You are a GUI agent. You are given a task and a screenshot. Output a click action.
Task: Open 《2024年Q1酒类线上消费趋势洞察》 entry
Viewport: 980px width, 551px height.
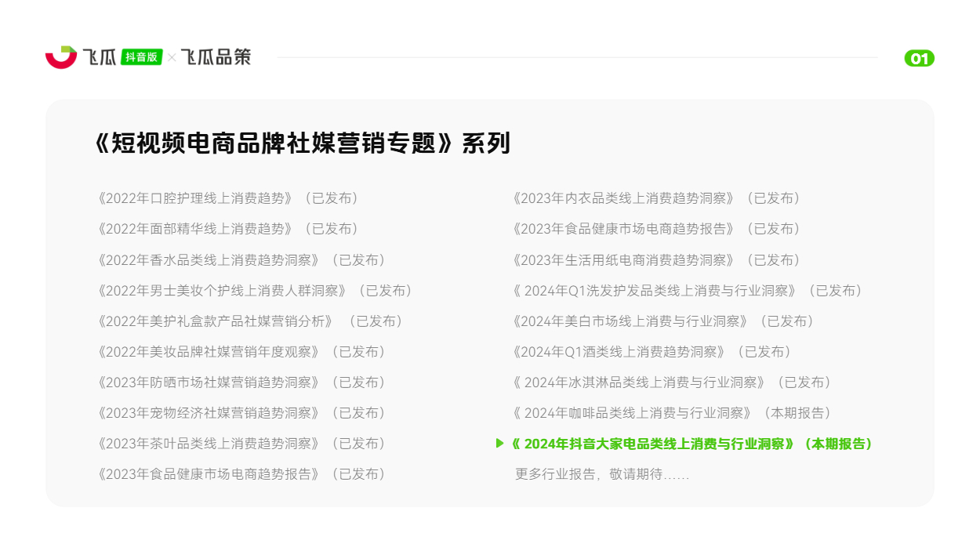(x=651, y=351)
